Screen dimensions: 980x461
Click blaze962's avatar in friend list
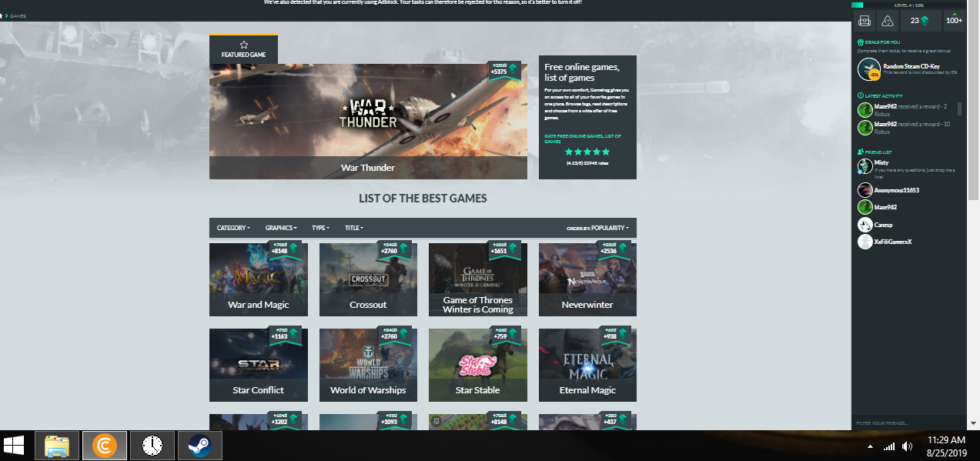(x=865, y=207)
